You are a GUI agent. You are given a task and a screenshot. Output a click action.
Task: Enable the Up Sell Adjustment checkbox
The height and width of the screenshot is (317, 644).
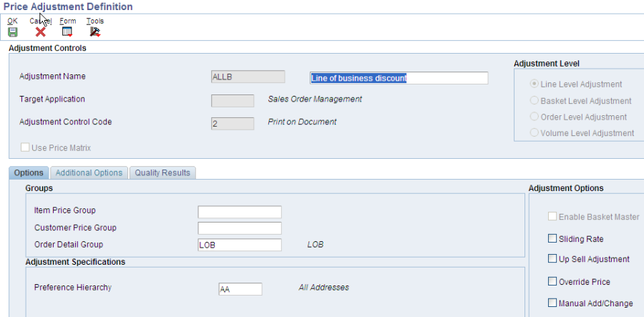click(x=552, y=259)
